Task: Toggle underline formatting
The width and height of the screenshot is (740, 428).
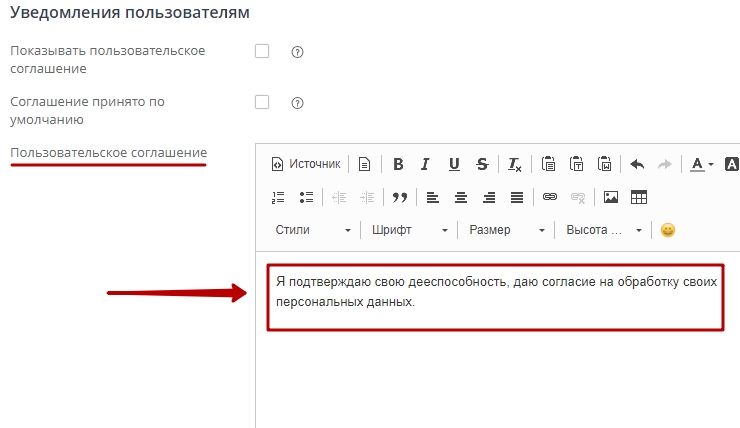Action: (x=454, y=164)
